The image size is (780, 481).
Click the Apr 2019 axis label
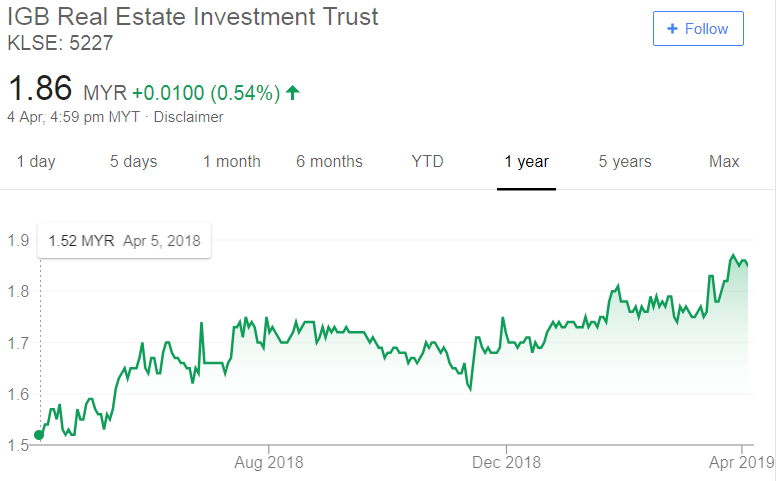click(742, 462)
